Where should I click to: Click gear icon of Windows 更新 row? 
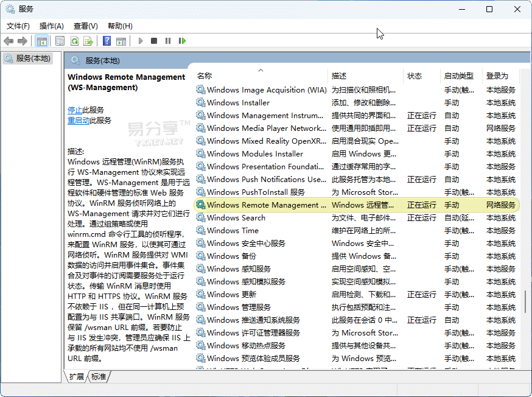[201, 294]
